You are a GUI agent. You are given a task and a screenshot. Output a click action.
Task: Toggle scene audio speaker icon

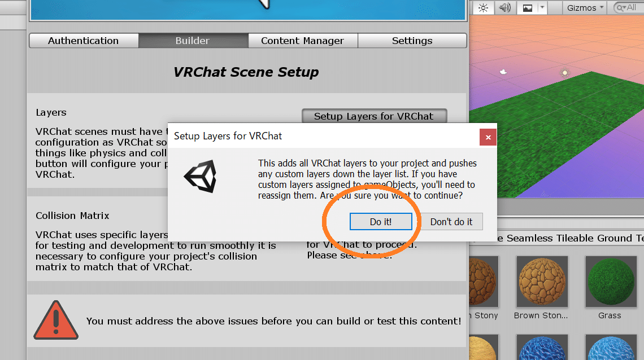pos(505,8)
